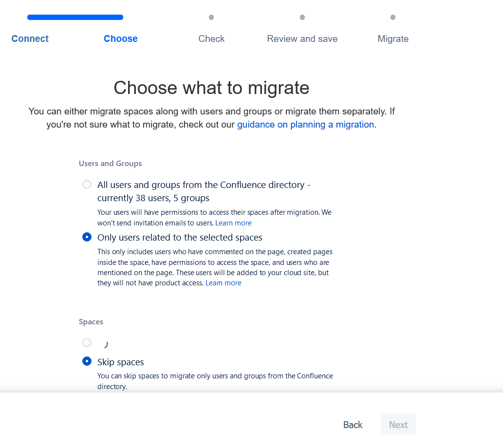Go to the Connect step

click(x=30, y=38)
